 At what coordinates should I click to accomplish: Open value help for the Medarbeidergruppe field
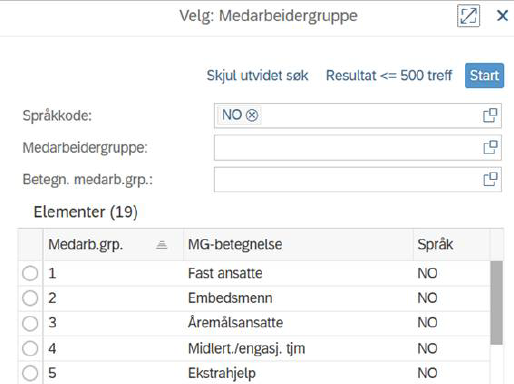pos(490,147)
